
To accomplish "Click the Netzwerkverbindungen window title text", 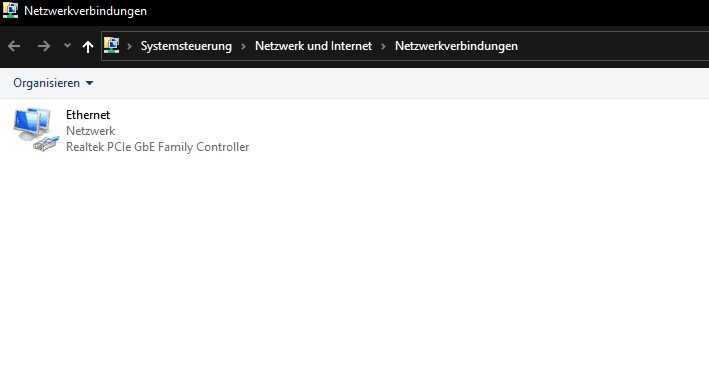I will (85, 11).
